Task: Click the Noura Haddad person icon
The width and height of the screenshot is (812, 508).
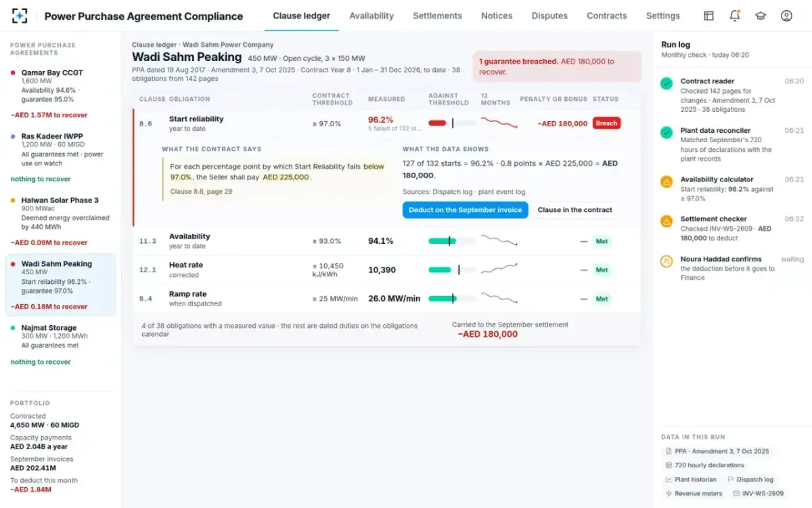Action: point(667,261)
